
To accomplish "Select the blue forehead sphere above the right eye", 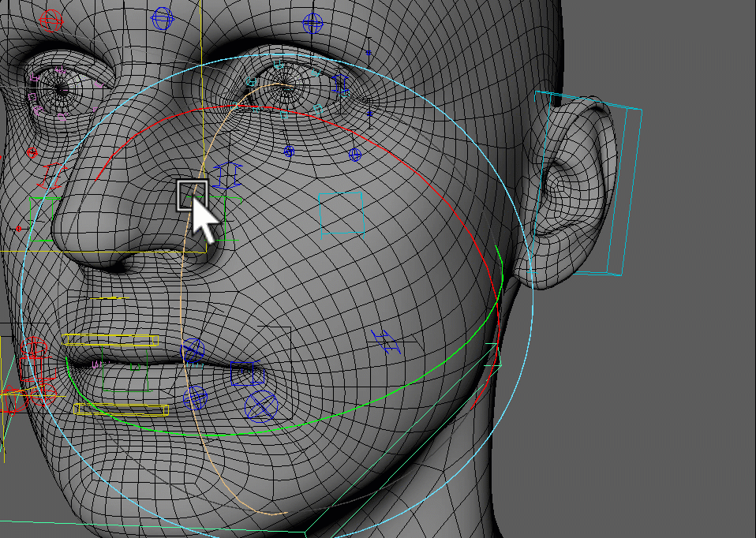I will pos(313,23).
